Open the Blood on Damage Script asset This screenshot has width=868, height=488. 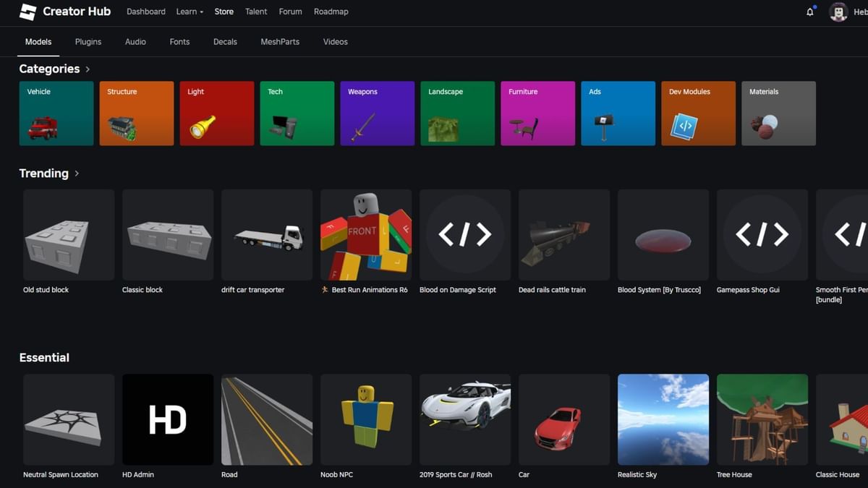(465, 235)
